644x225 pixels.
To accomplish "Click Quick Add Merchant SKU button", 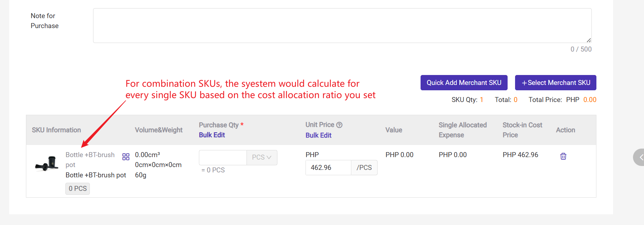I will [x=464, y=82].
